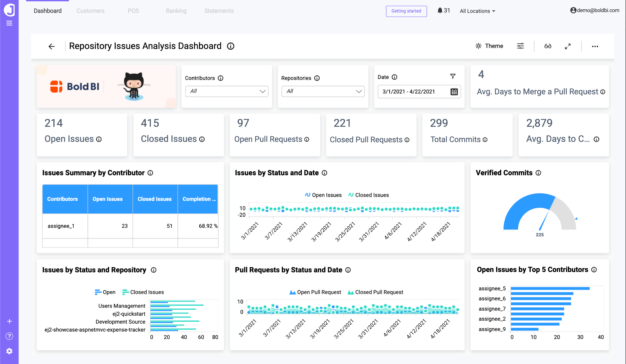Viewport: 626px width, 364px height.
Task: Open the demo@boldbi.com account menu
Action: click(x=595, y=11)
